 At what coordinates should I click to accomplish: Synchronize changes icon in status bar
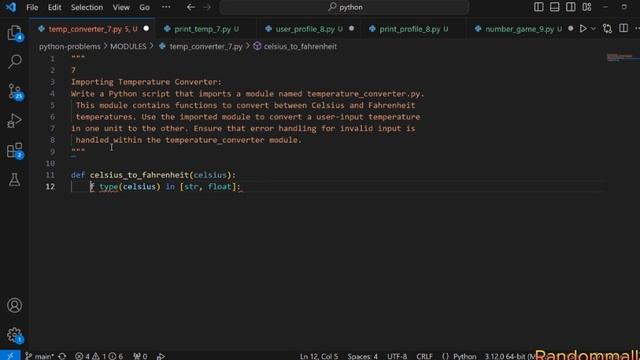click(x=62, y=356)
